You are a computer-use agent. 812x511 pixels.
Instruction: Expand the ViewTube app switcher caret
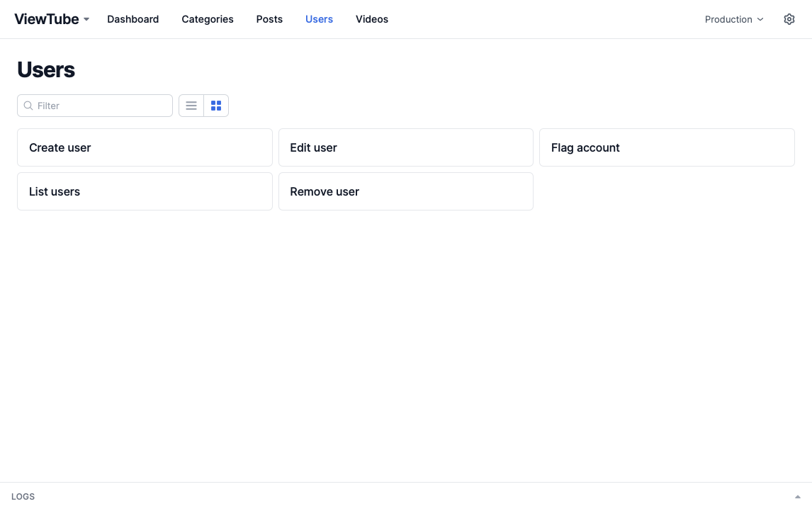click(x=86, y=19)
